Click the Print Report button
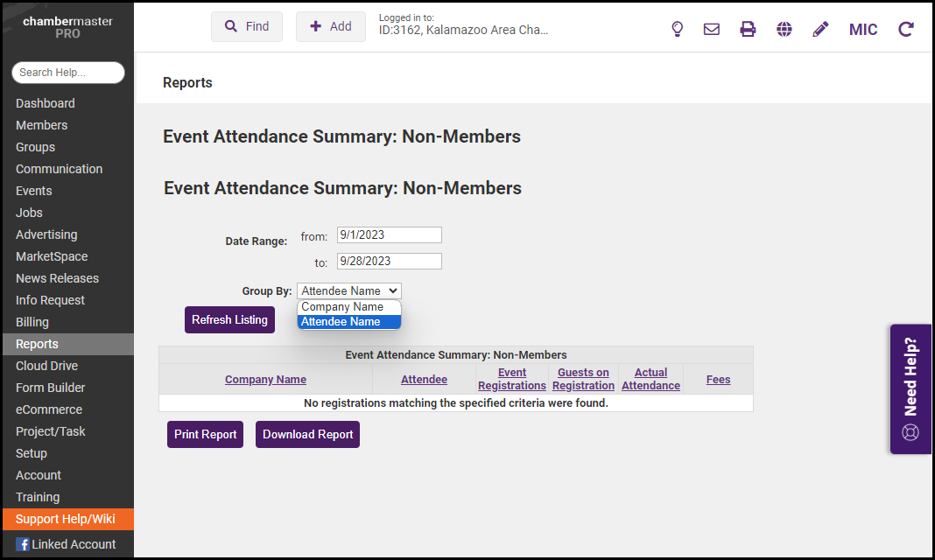This screenshot has height=560, width=935. 206,434
